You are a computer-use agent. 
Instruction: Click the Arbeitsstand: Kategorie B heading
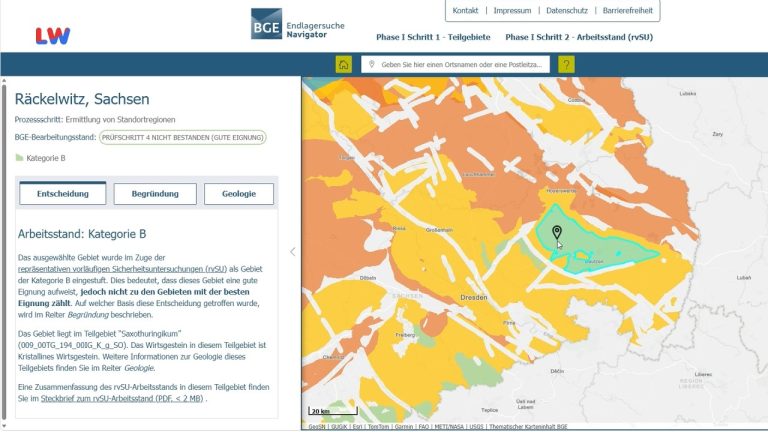82,234
